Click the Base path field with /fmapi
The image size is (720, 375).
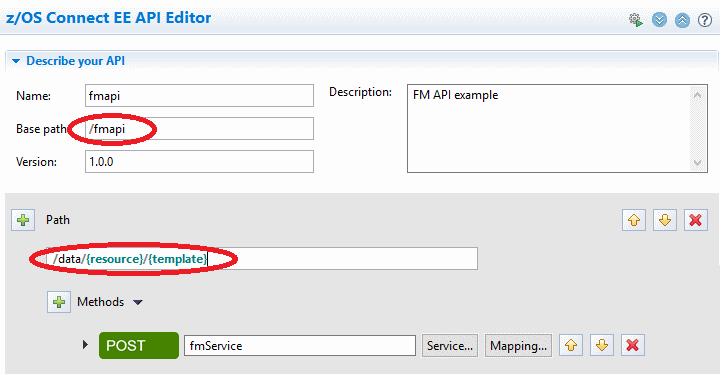(x=199, y=129)
